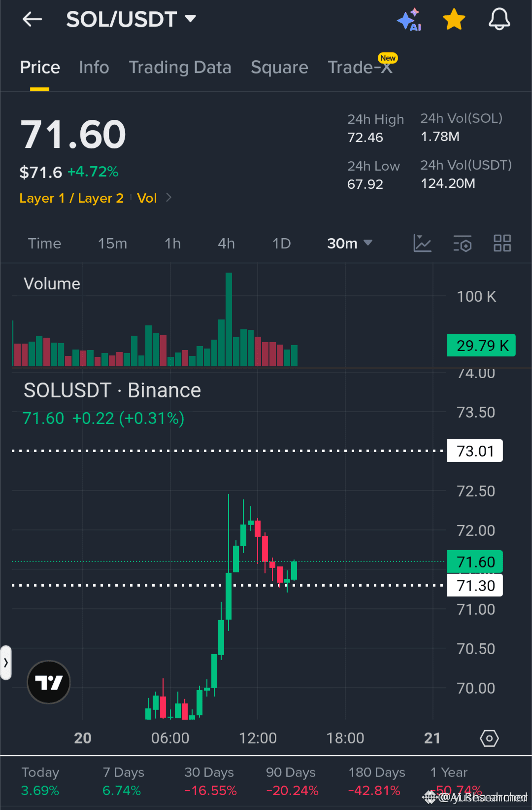Switch to the Info tab
Image resolution: width=532 pixels, height=810 pixels.
click(94, 67)
